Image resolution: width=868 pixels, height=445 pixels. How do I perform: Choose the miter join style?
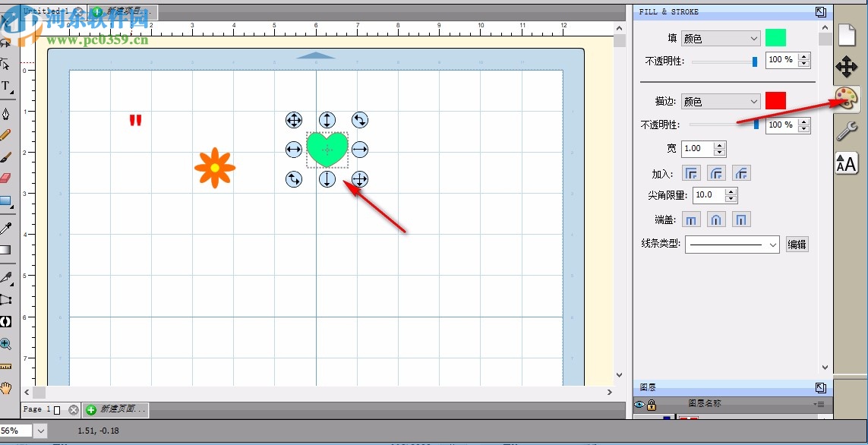[x=691, y=173]
